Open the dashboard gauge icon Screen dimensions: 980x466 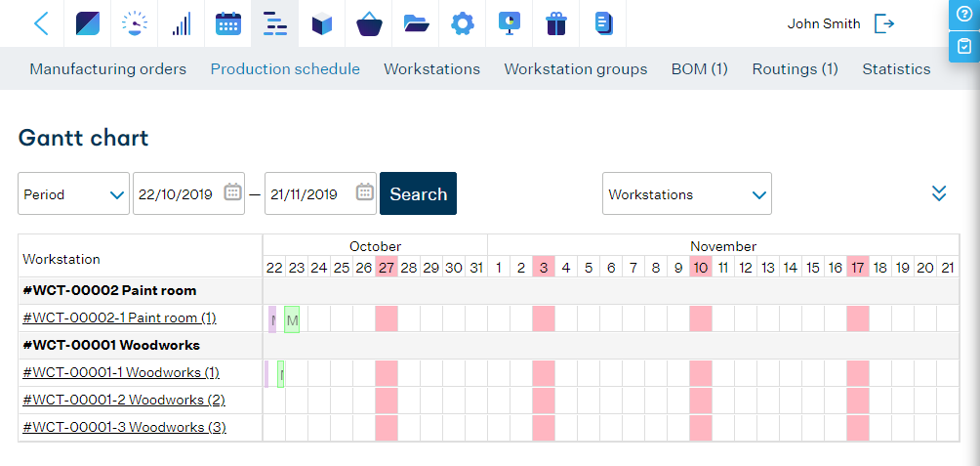pyautogui.click(x=135, y=23)
